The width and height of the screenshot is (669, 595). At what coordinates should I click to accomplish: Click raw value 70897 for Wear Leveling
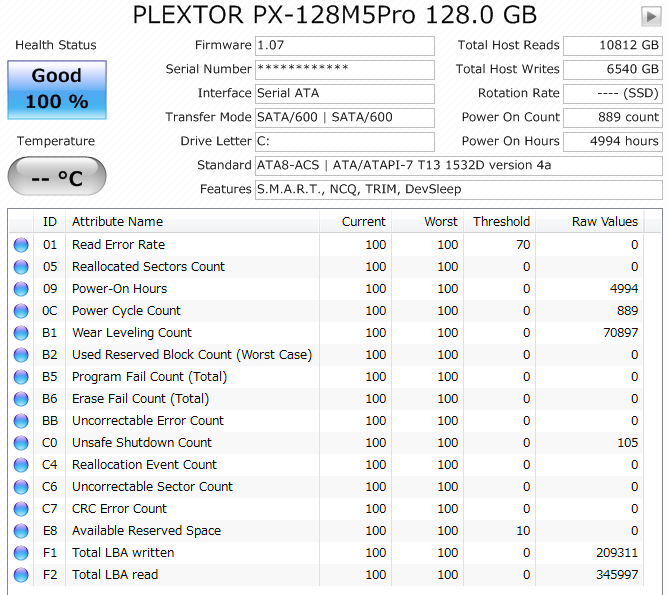[x=621, y=333]
